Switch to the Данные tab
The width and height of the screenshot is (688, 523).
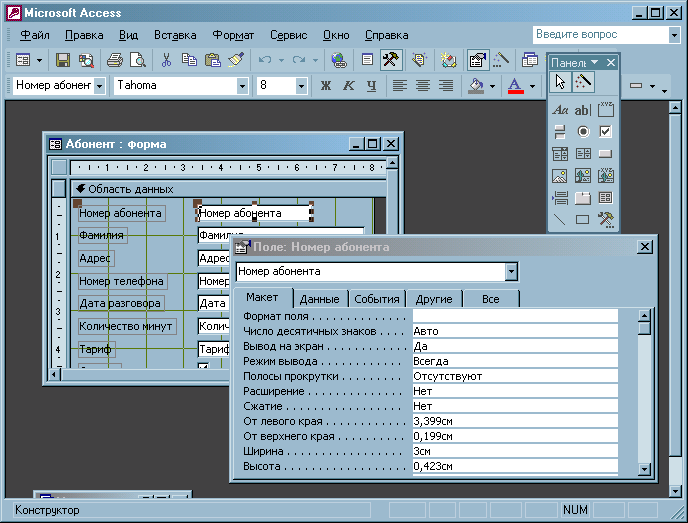(x=320, y=299)
